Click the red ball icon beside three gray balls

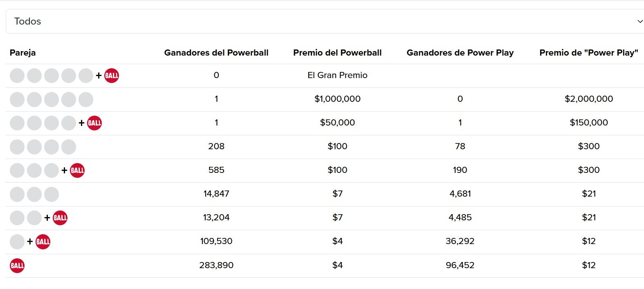(78, 170)
